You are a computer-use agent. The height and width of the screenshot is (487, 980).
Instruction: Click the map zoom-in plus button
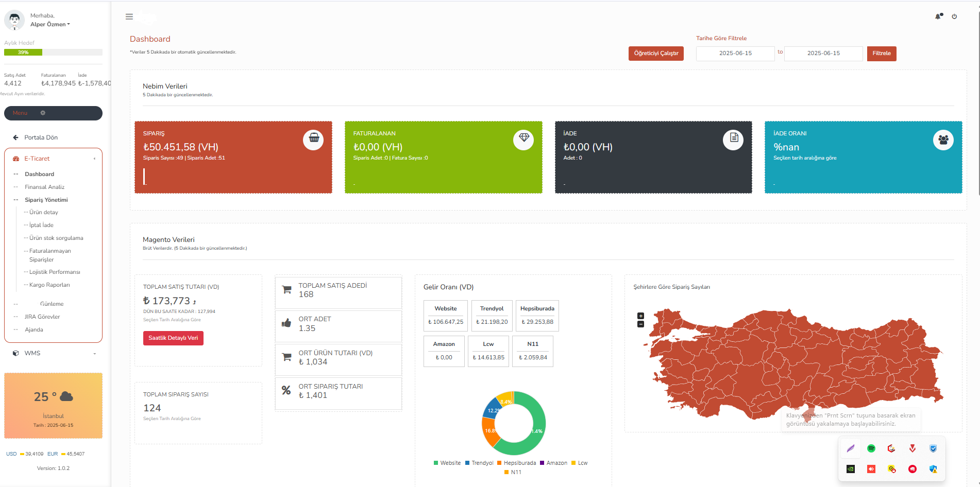pos(640,316)
